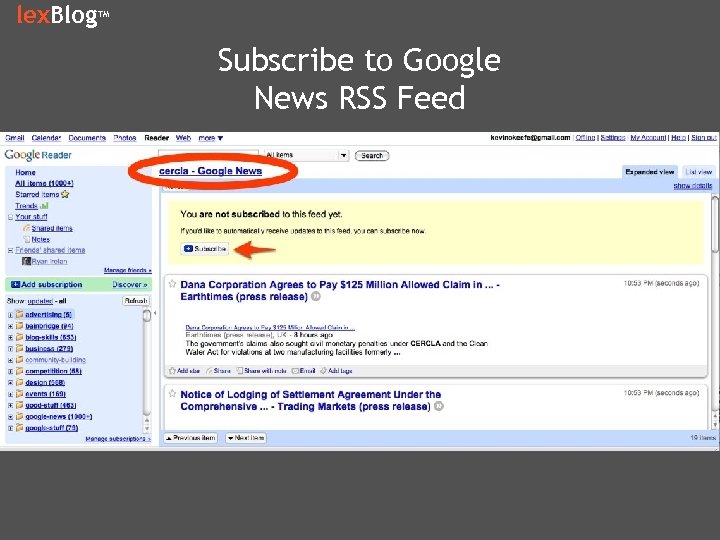Go to Home in sidebar
The height and width of the screenshot is (540, 720).
tap(25, 172)
